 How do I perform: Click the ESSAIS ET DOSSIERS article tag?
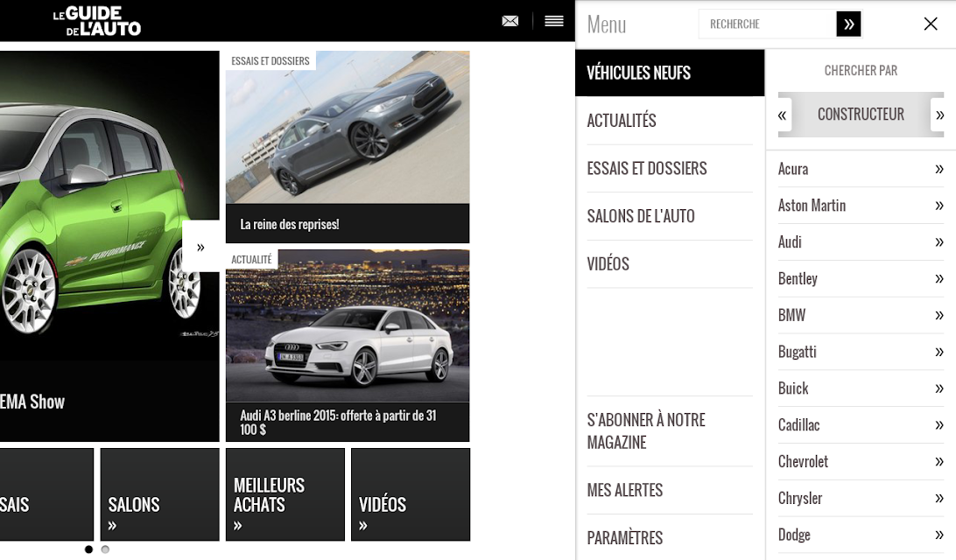[271, 61]
